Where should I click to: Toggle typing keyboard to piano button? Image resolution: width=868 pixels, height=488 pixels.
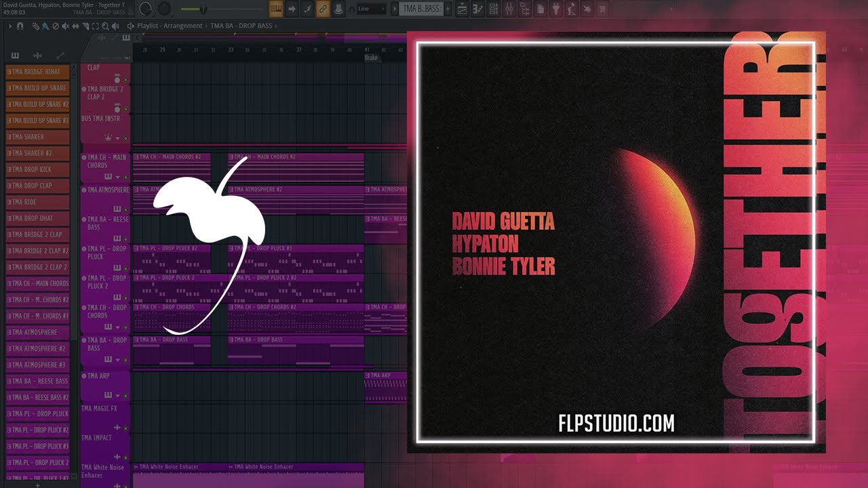click(x=276, y=8)
